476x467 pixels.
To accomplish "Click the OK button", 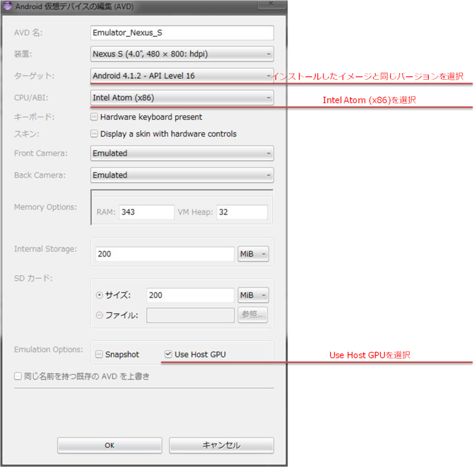I will coord(109,445).
